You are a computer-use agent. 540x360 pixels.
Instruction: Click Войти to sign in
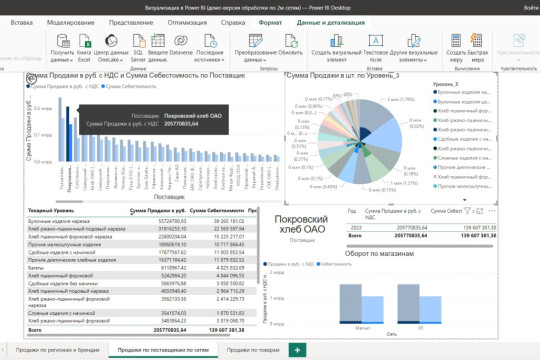click(531, 8)
